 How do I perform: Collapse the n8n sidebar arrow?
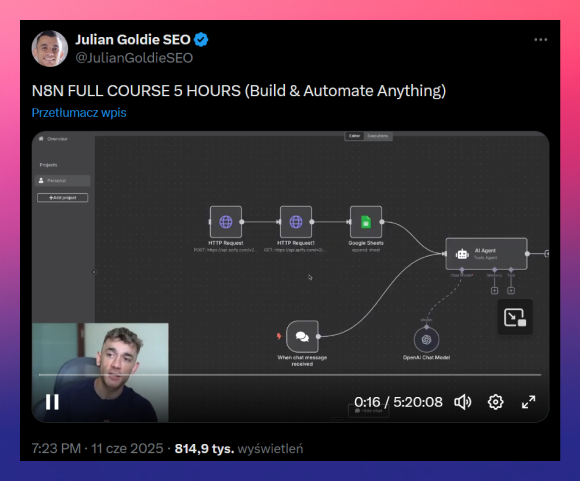click(94, 272)
